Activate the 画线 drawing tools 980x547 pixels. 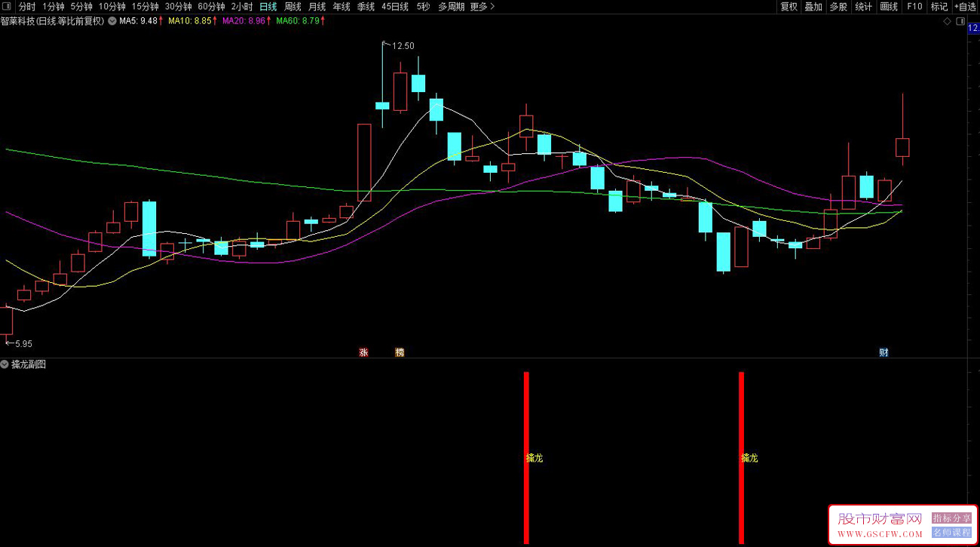889,7
